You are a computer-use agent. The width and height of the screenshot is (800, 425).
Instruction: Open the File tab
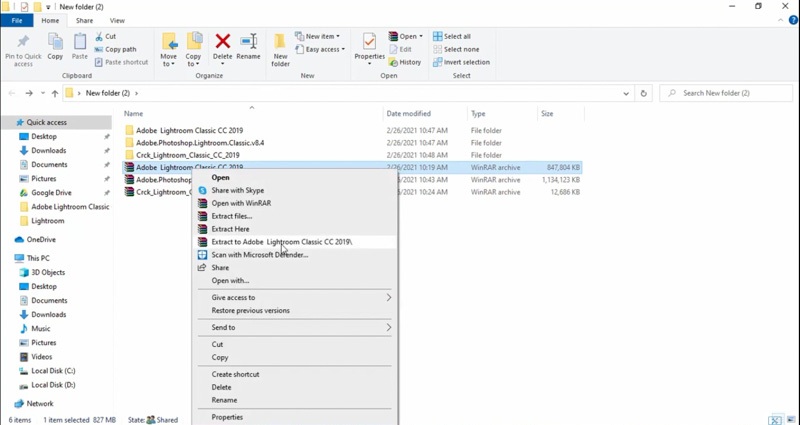17,21
